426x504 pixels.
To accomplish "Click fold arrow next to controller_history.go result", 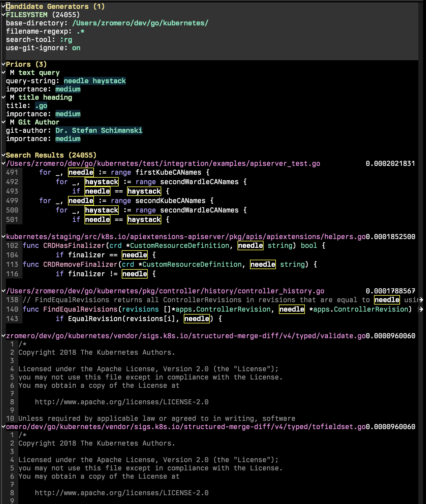I will (3, 291).
